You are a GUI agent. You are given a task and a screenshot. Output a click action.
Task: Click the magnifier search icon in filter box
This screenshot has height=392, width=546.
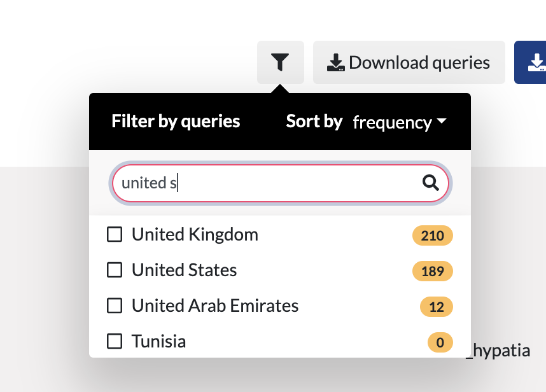(430, 183)
